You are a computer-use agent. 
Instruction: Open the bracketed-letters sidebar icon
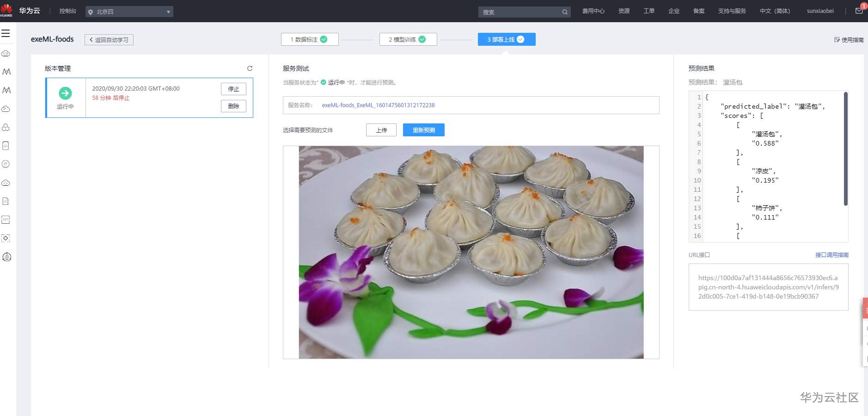[x=6, y=220]
